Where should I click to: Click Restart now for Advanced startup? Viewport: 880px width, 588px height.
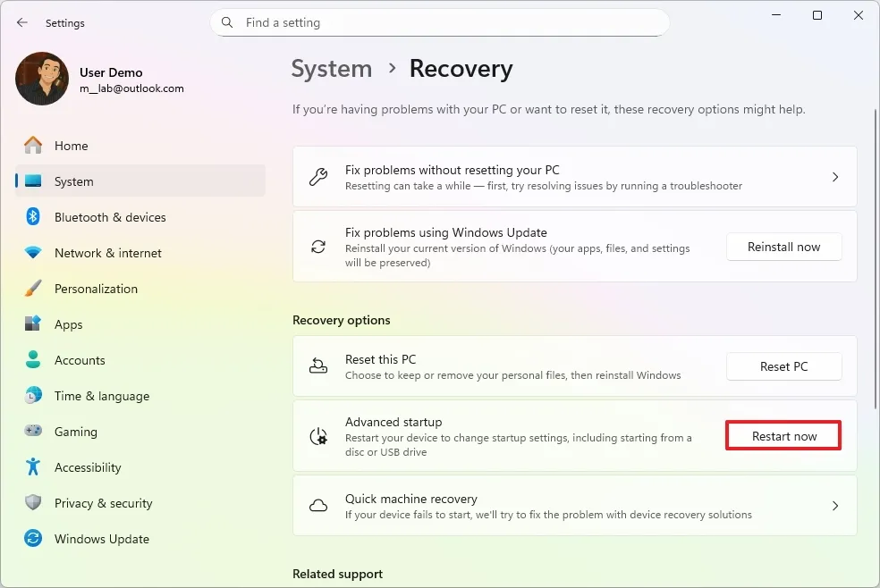[x=783, y=436]
